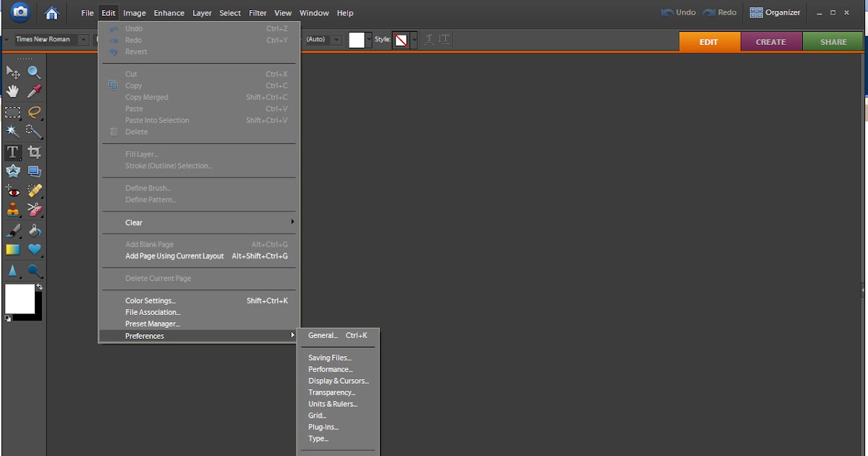Select the Straighten tool
This screenshot has width=868, height=456.
[34, 171]
